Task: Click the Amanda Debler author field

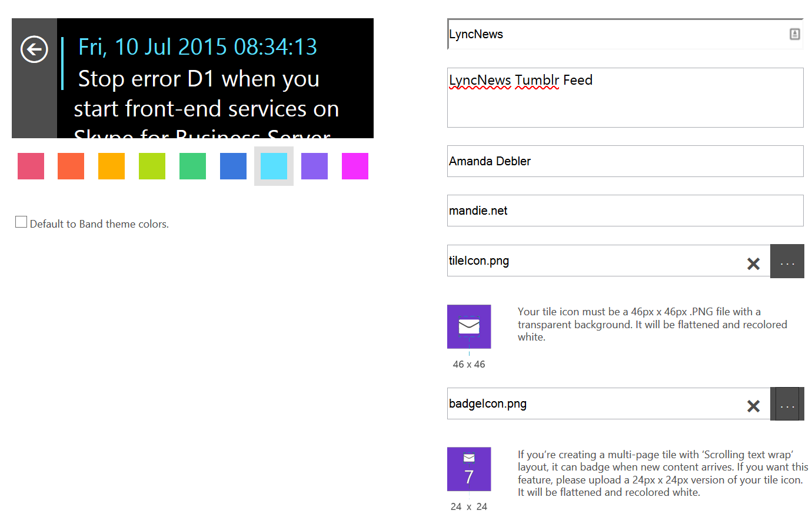Action: pos(625,161)
